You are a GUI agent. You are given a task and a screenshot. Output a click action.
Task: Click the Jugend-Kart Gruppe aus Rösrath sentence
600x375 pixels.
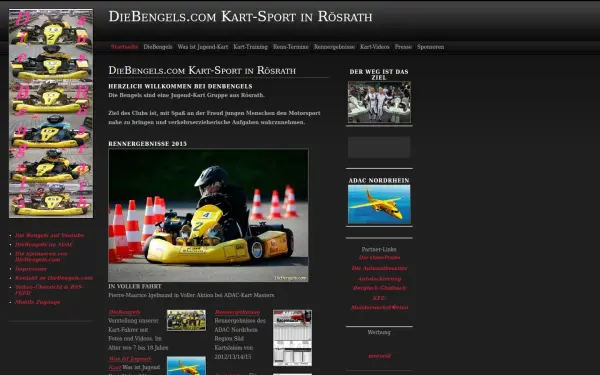(186, 95)
